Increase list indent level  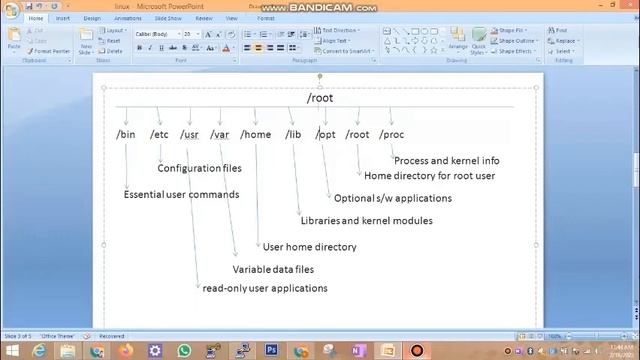click(291, 34)
